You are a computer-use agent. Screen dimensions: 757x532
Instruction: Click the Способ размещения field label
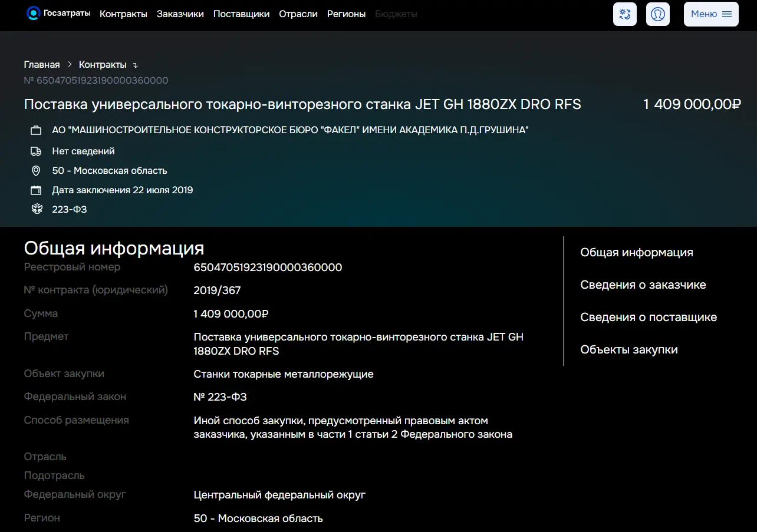point(76,421)
